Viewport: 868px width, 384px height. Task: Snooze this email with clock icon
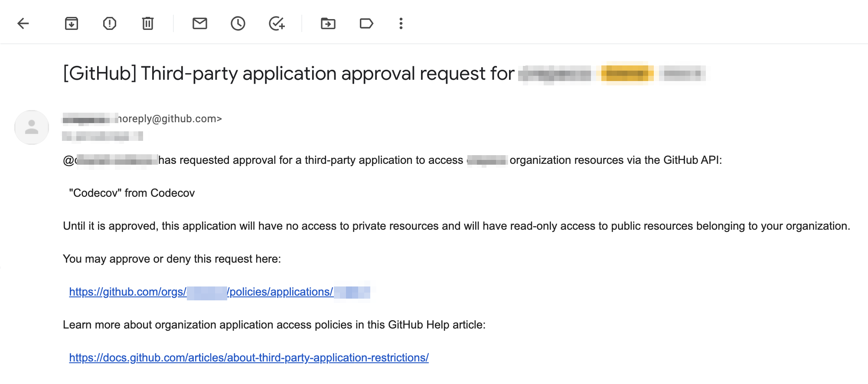pyautogui.click(x=238, y=23)
